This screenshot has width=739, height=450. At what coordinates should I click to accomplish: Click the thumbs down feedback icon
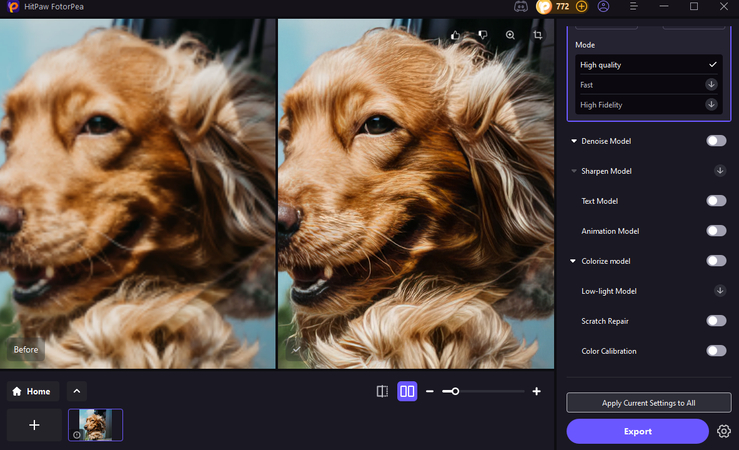click(x=482, y=35)
